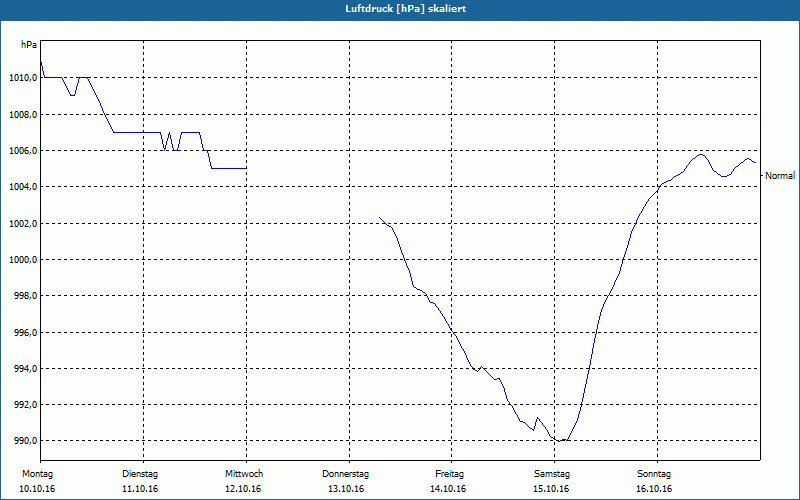Screen dimensions: 800x500
Task: Select the date 15.10.16
Action: [551, 489]
